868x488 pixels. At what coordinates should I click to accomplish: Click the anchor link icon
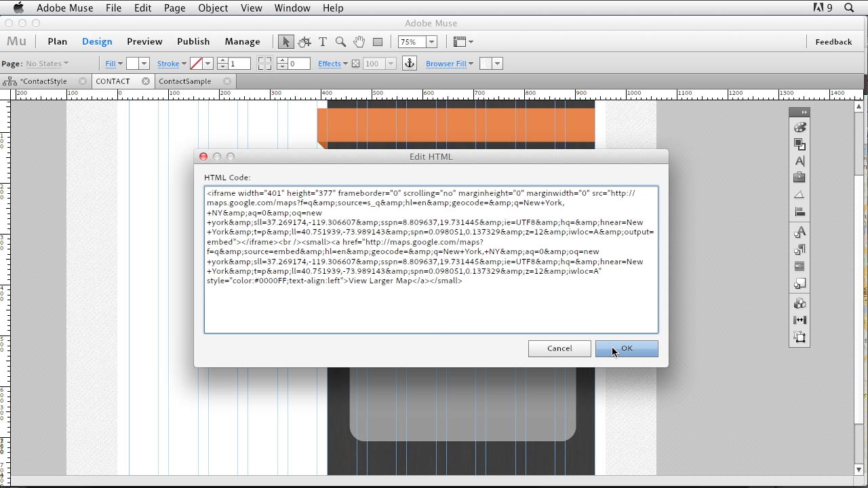pyautogui.click(x=410, y=64)
